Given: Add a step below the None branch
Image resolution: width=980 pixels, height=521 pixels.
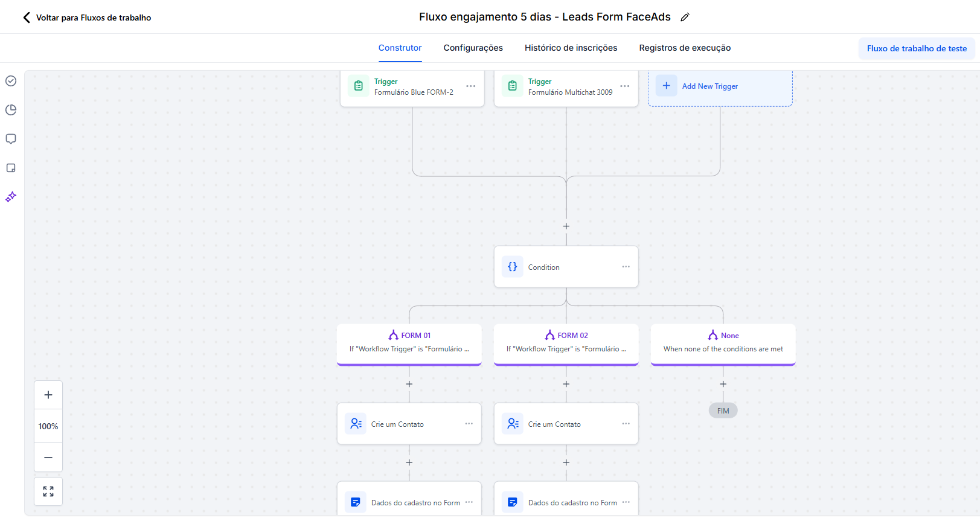Looking at the screenshot, I should [723, 384].
